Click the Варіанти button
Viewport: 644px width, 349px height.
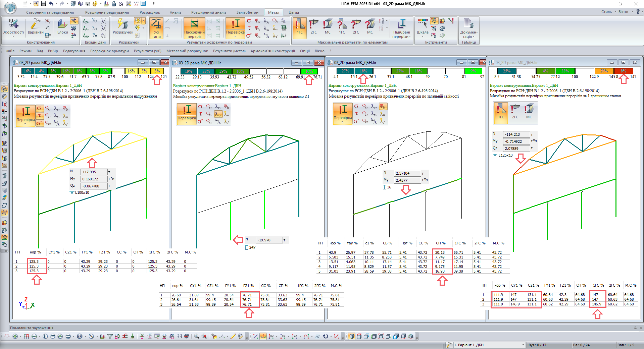point(36,27)
